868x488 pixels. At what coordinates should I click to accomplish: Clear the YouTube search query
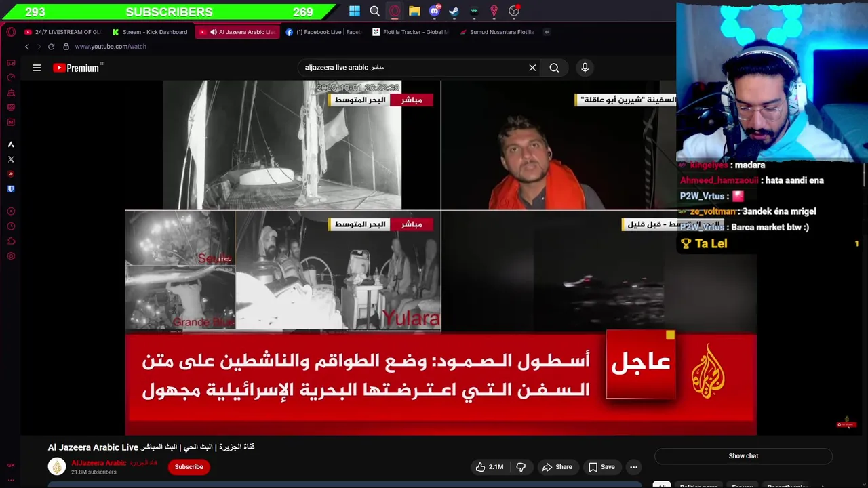(x=532, y=68)
